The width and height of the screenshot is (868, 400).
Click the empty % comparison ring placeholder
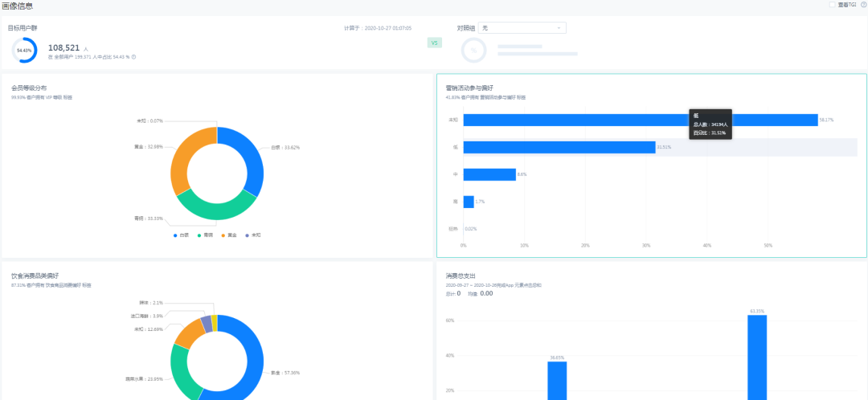click(473, 50)
